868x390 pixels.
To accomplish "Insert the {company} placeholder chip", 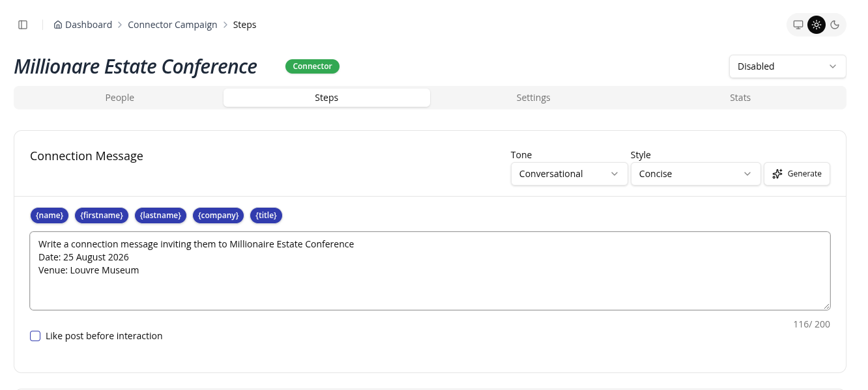I will 219,216.
